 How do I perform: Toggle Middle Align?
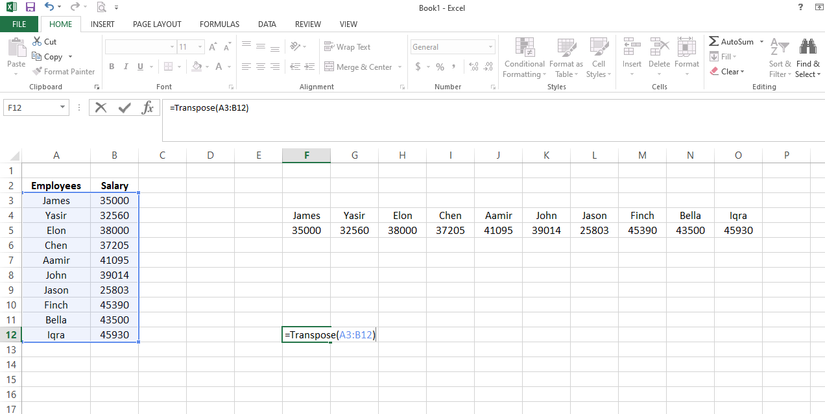pos(260,46)
